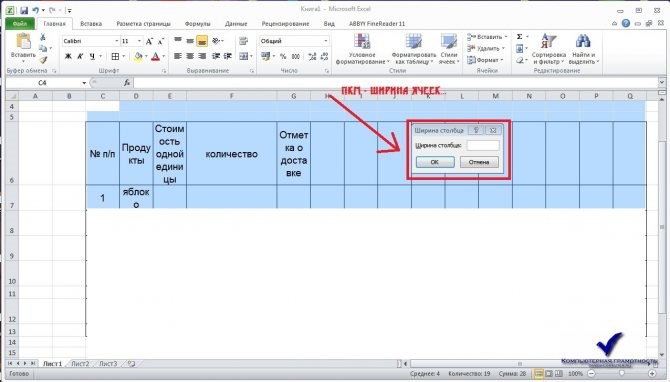Click the decrease decimal icon
Viewport: 670px width, 382px height.
324,56
